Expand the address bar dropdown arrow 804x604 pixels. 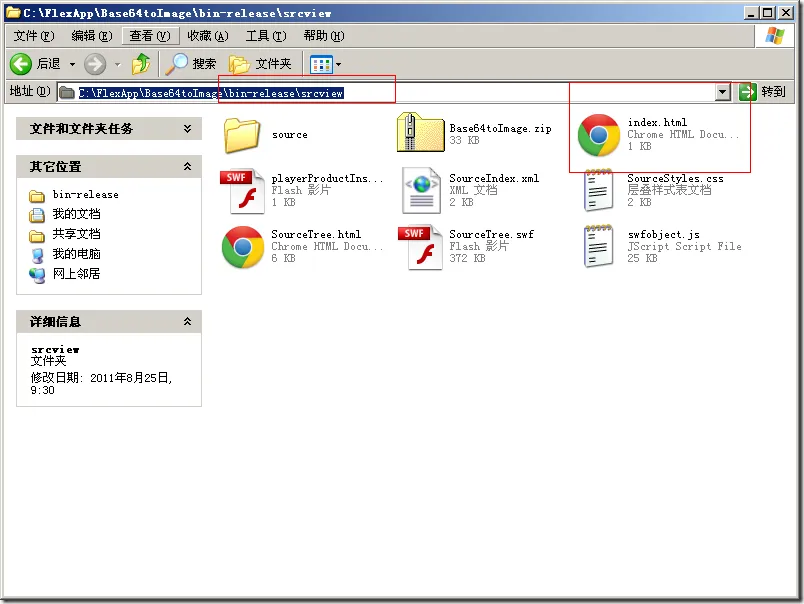tap(722, 92)
